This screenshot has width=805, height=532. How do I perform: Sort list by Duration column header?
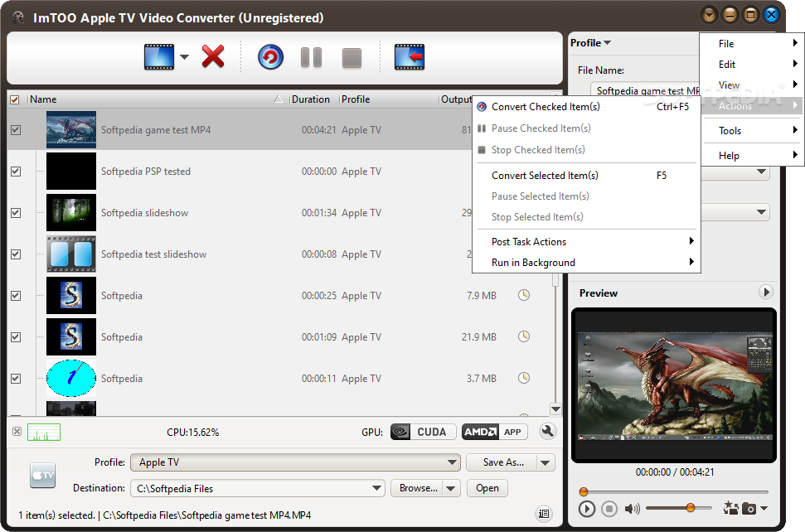(313, 99)
